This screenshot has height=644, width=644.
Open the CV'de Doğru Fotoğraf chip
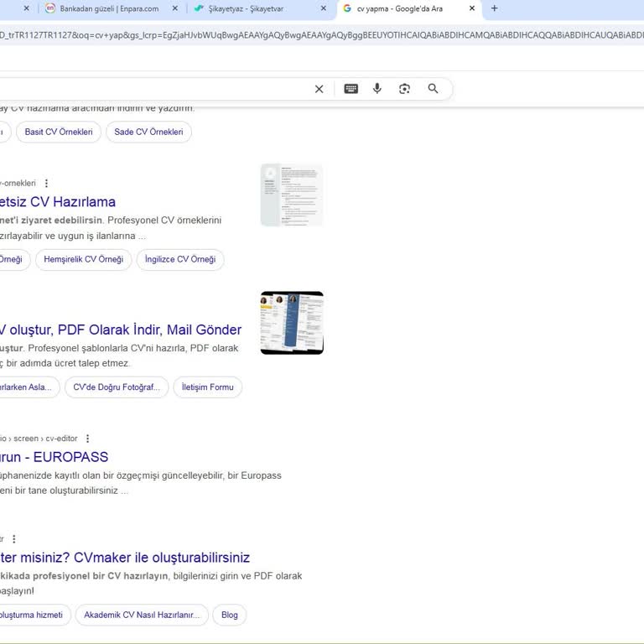pyautogui.click(x=117, y=387)
